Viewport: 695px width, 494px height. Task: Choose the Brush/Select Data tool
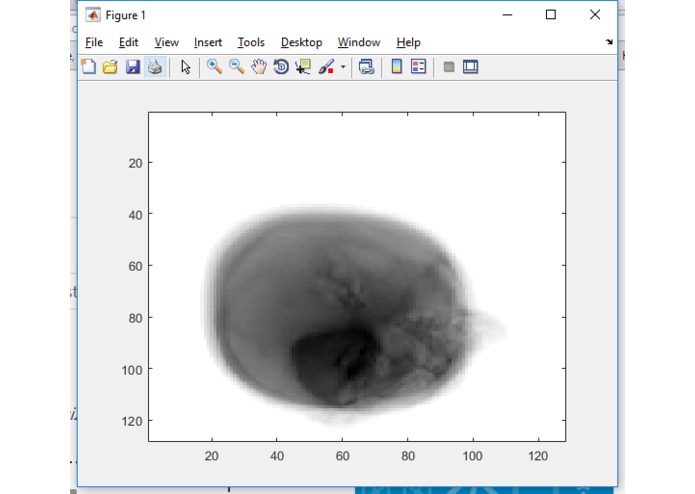pyautogui.click(x=326, y=67)
